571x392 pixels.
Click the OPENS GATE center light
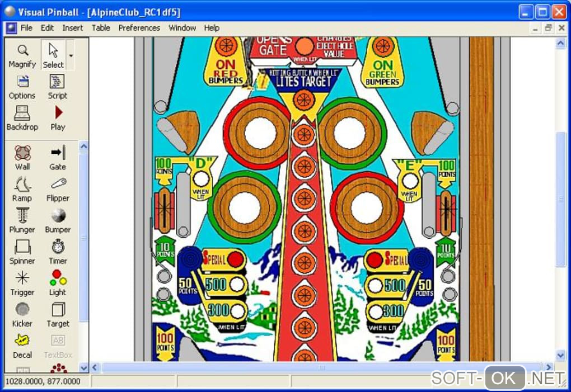(304, 46)
